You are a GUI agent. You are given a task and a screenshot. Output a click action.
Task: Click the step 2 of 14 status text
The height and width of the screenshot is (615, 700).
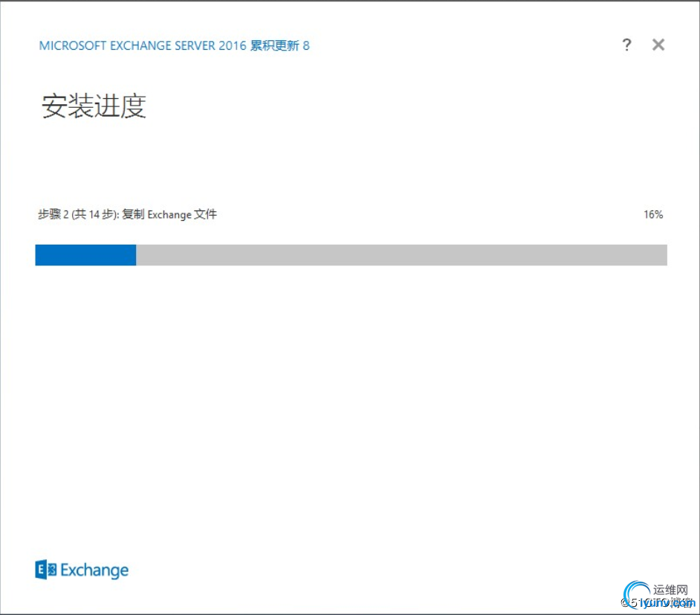[x=128, y=214]
